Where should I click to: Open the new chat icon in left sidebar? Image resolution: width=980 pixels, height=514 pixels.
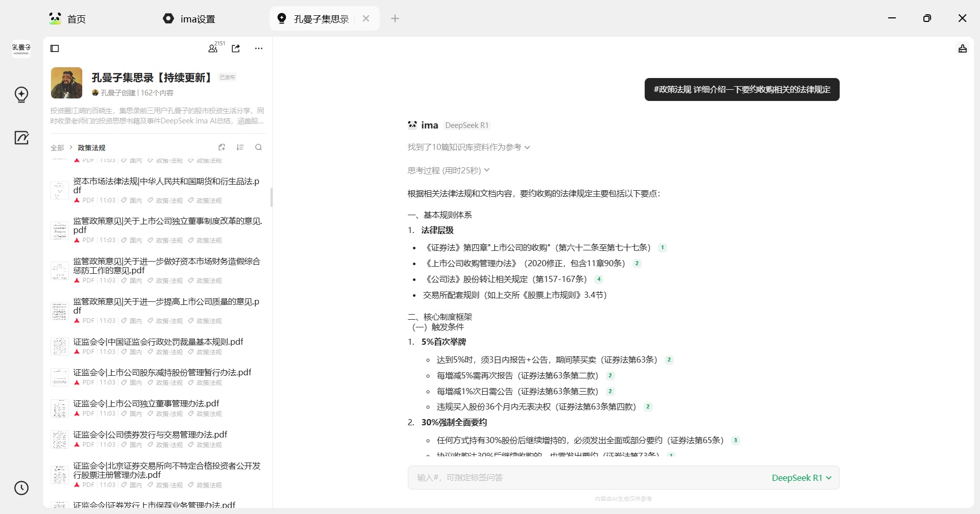pos(21,94)
